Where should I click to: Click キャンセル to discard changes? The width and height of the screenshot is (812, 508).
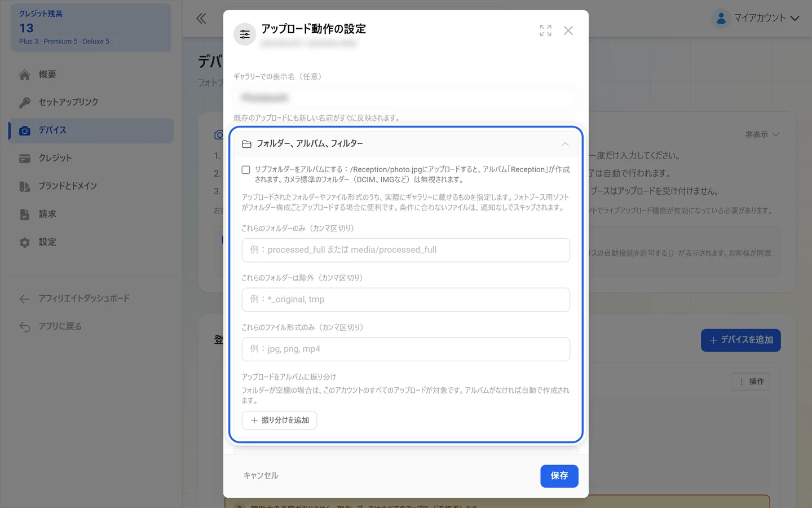(261, 476)
